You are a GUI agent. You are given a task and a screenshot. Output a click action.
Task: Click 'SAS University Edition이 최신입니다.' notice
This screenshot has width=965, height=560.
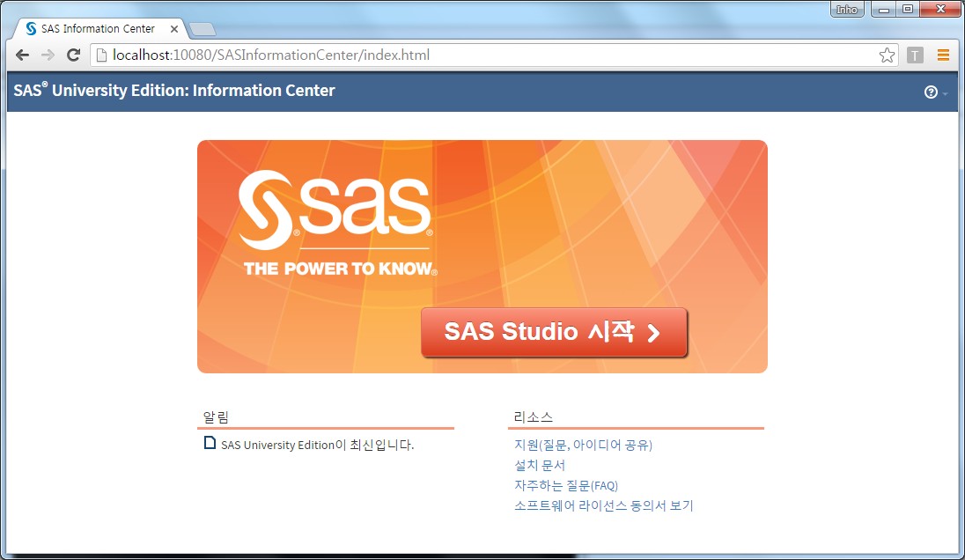(x=318, y=445)
